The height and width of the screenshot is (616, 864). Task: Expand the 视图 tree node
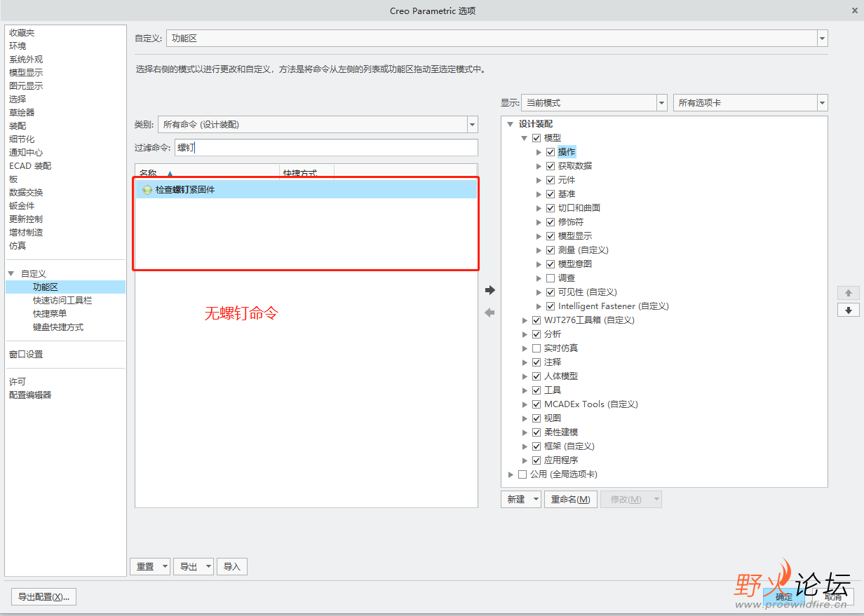525,418
